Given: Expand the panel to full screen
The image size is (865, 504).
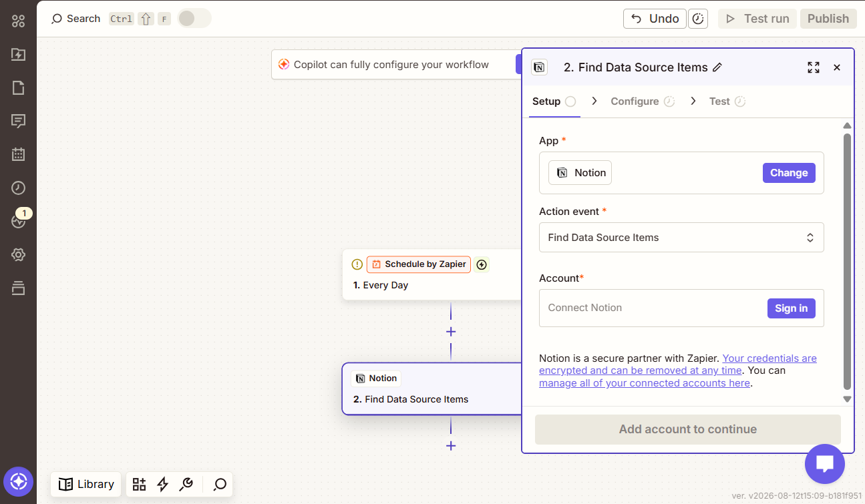Looking at the screenshot, I should click(813, 67).
